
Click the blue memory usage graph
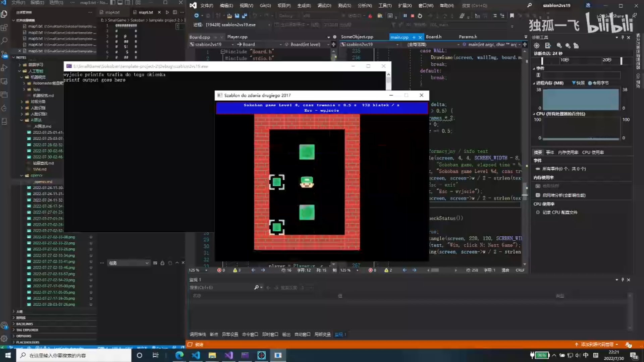click(581, 99)
